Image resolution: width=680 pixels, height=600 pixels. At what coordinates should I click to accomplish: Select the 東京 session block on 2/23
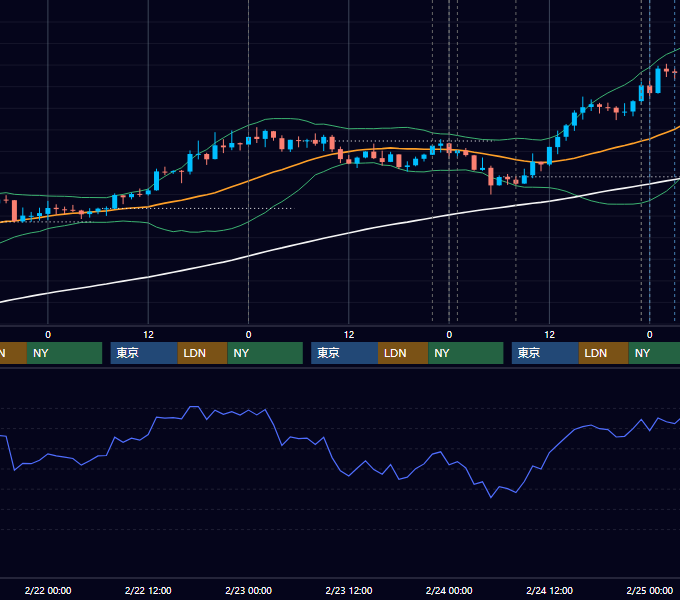(344, 353)
